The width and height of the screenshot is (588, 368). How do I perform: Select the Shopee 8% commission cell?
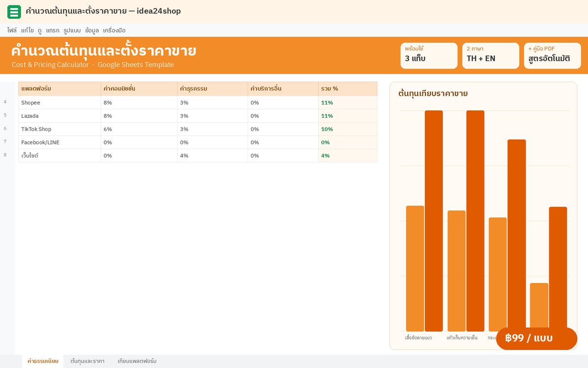click(x=139, y=103)
